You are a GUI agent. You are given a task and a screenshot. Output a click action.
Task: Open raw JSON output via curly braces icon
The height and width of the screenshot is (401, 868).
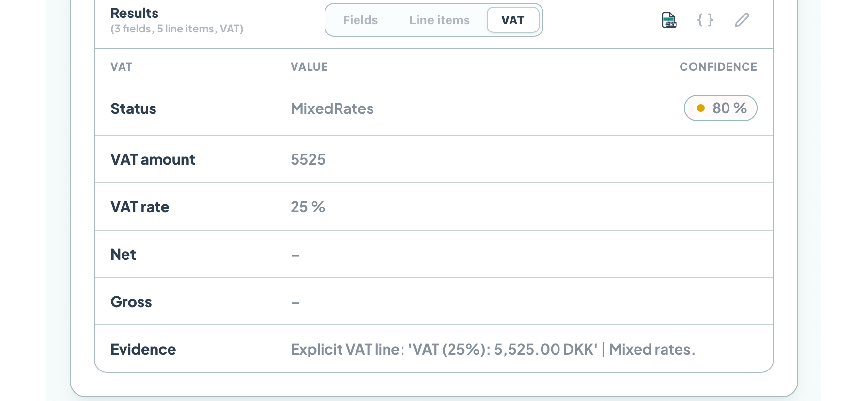(x=705, y=20)
